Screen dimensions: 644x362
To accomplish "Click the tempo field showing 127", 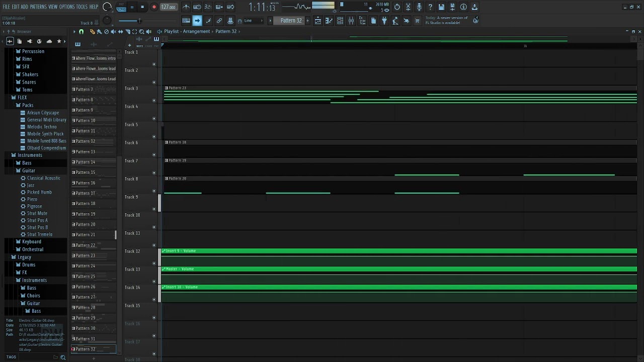I will coord(169,7).
